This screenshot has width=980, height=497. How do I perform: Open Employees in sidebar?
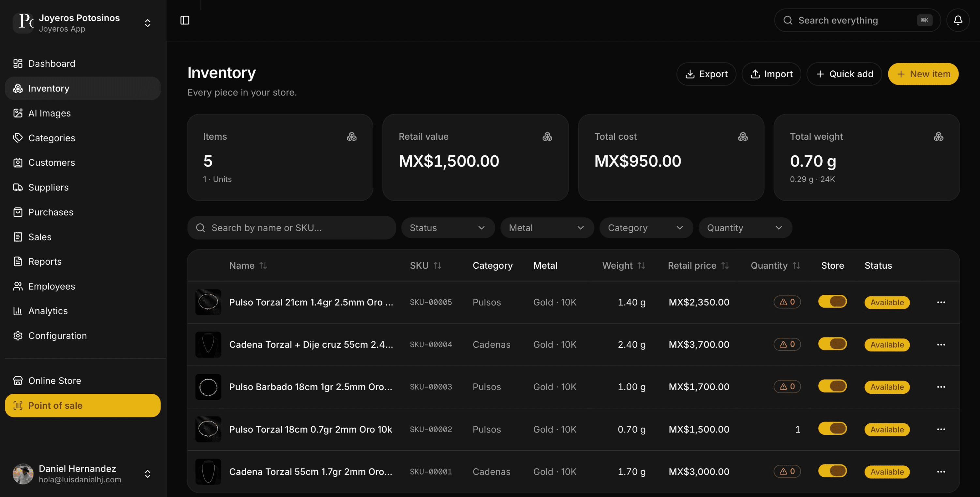coord(82,286)
